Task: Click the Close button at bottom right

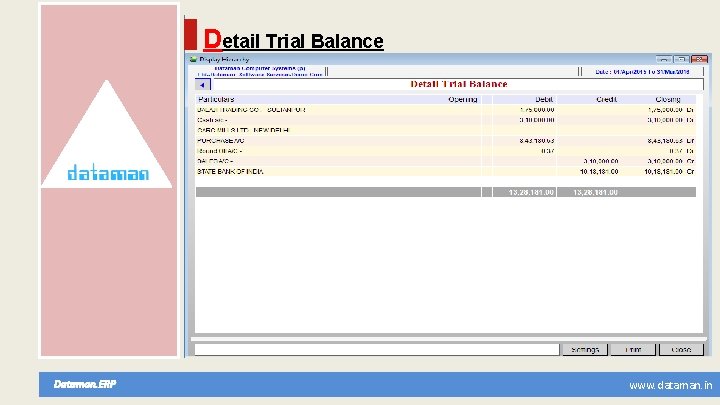Action: (681, 349)
